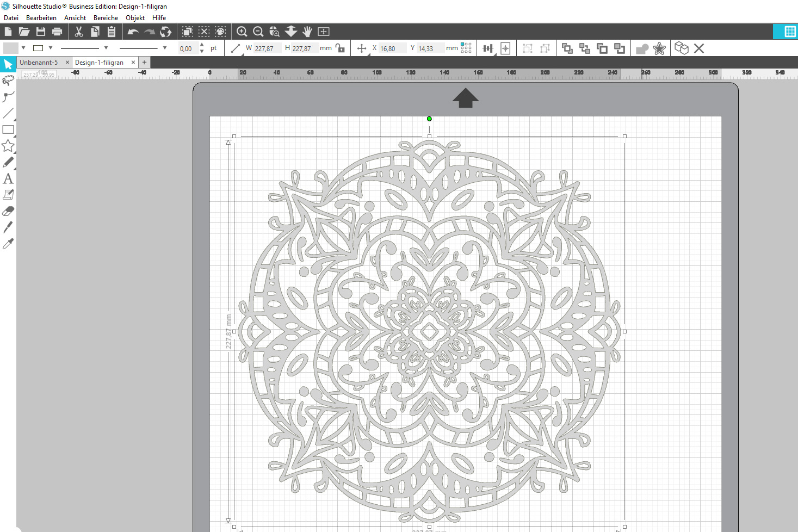The image size is (798, 532).
Task: Open the fill color dropdown arrow
Action: coord(23,48)
